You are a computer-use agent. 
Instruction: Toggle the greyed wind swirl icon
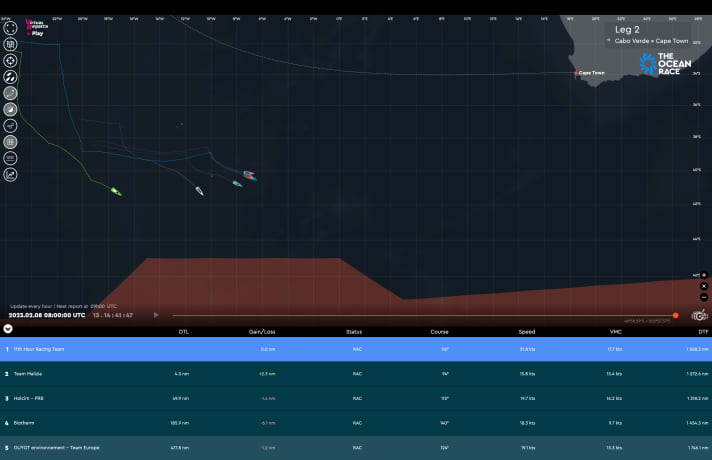tap(10, 109)
